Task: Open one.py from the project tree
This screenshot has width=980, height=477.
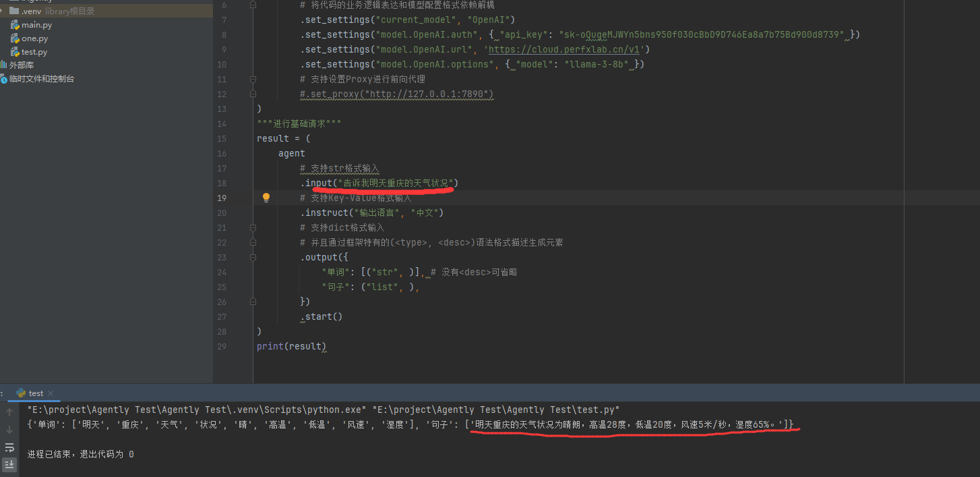Action: pyautogui.click(x=34, y=38)
